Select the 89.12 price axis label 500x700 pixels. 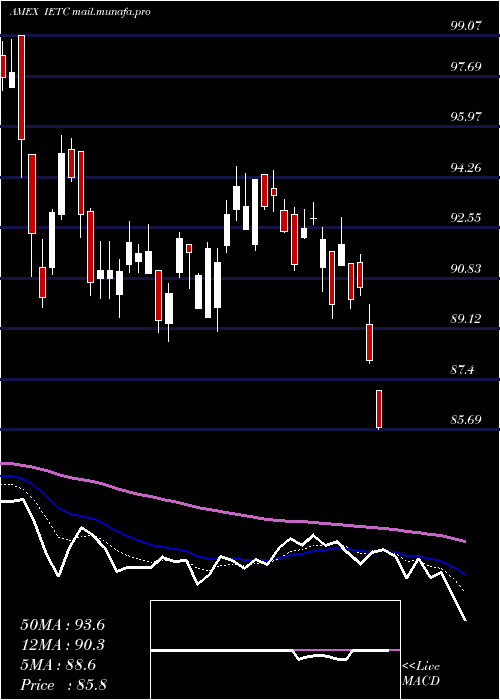(x=466, y=319)
